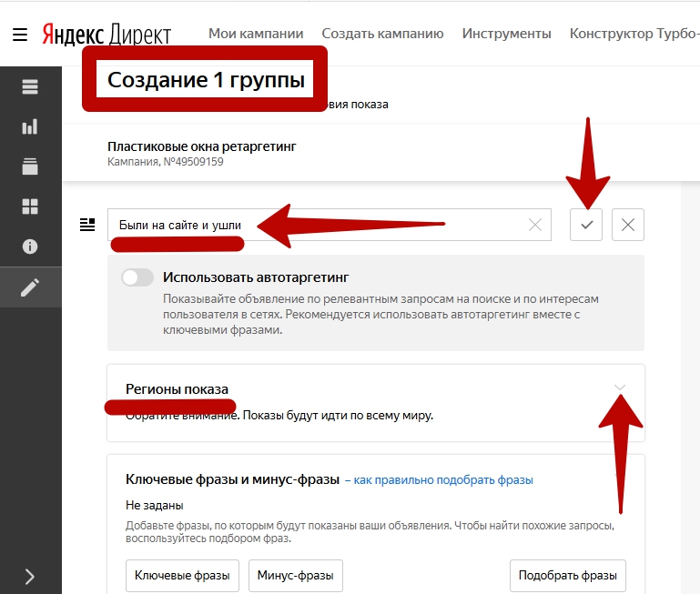Open Конструктор Турбо menu item
This screenshot has height=594, width=700.
click(634, 34)
